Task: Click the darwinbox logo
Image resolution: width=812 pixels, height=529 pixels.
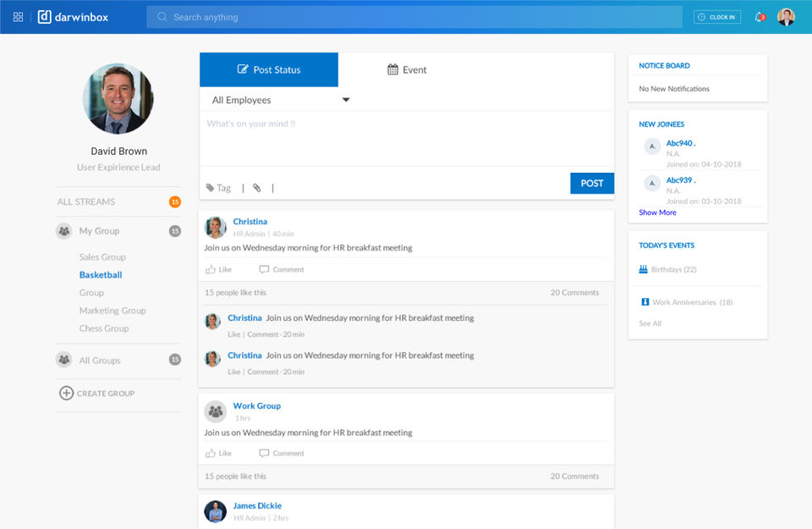Action: pyautogui.click(x=73, y=17)
